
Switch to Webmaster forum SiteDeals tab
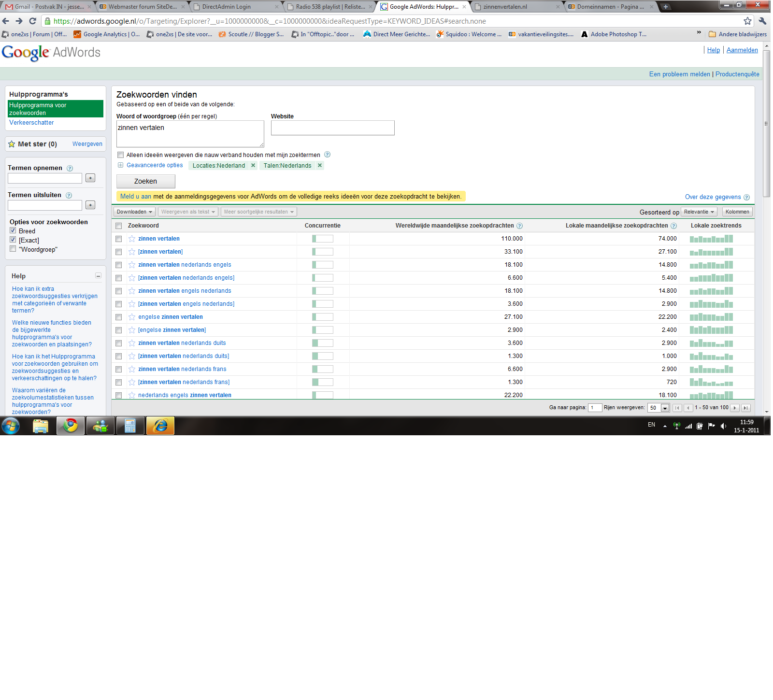(x=142, y=7)
